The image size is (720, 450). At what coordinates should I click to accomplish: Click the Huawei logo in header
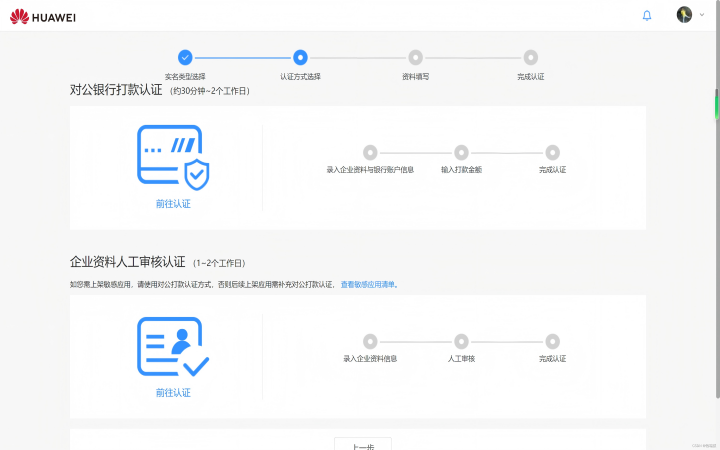coord(43,17)
